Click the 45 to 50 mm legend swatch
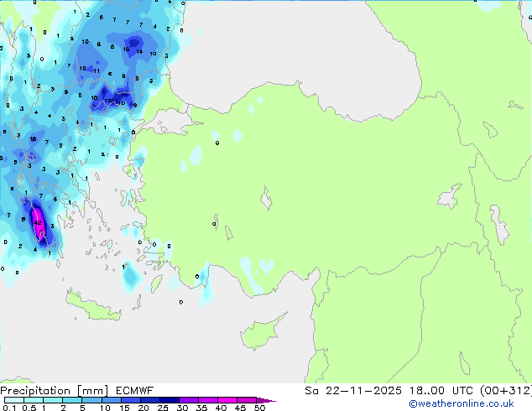The height and width of the screenshot is (411, 532). click(x=247, y=400)
